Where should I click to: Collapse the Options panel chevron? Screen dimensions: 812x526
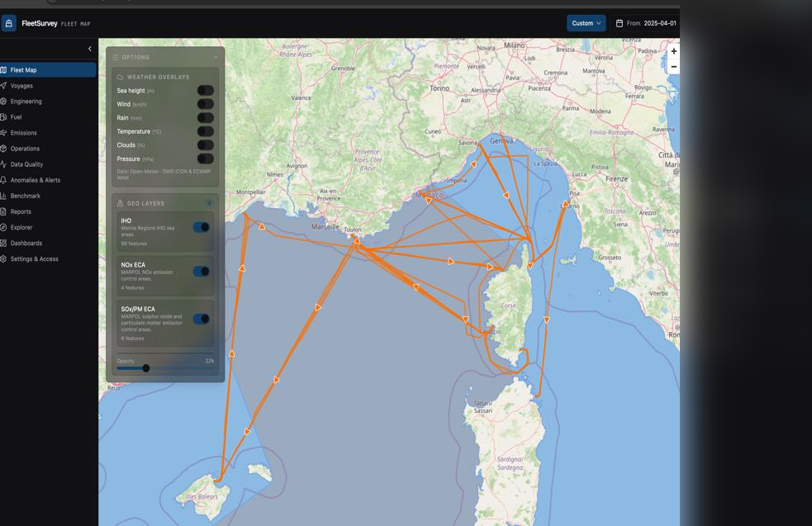click(x=216, y=58)
